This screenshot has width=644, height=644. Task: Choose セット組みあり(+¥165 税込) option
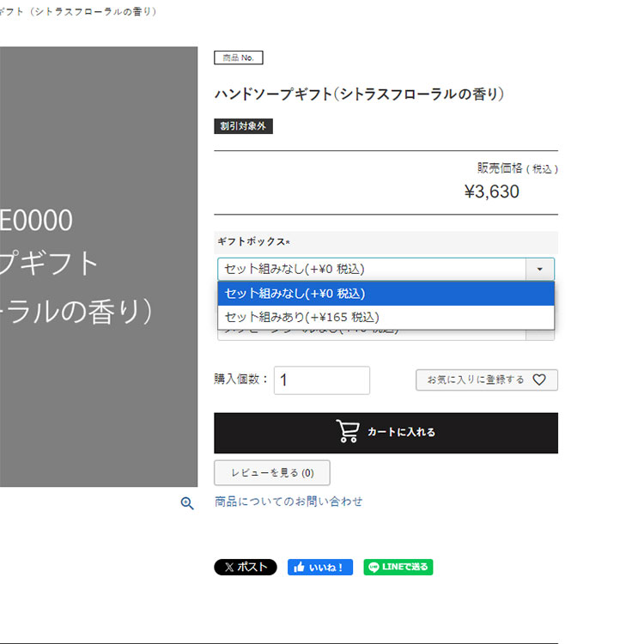tap(386, 318)
